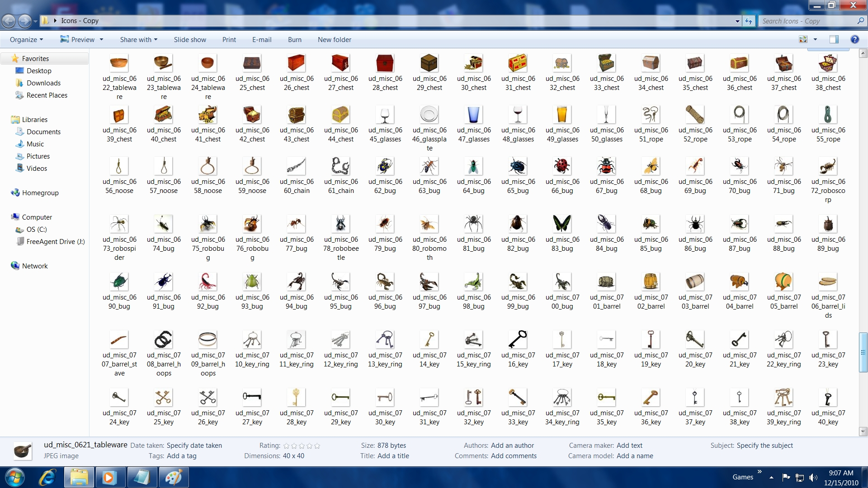This screenshot has height=488, width=868.
Task: Open Paint from the taskbar
Action: [174, 477]
